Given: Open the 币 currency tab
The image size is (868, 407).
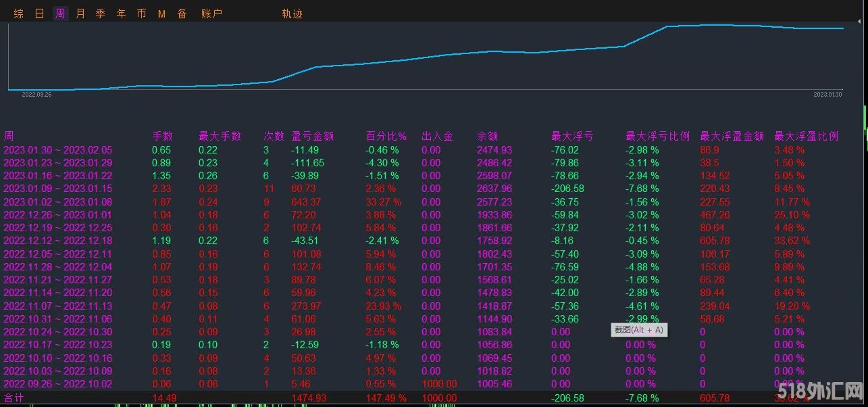Looking at the screenshot, I should click(141, 14).
